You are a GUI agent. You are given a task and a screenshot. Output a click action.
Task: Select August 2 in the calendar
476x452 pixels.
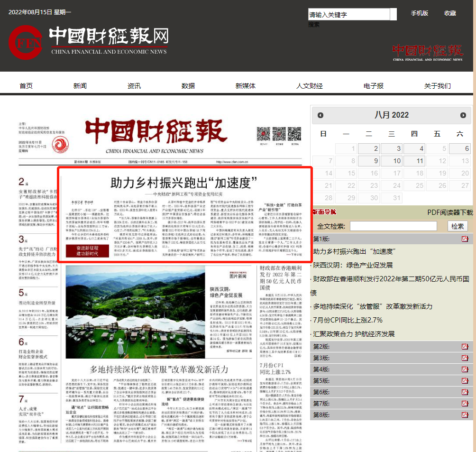tap(369, 148)
